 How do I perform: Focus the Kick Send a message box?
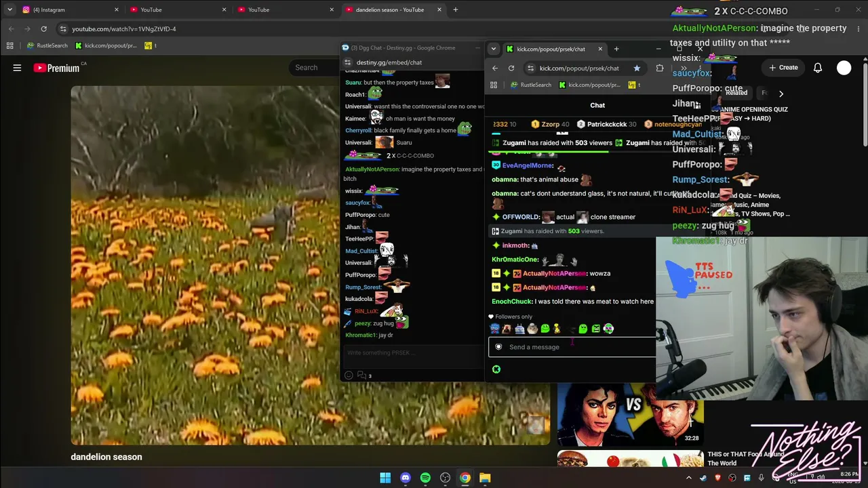[x=573, y=347]
